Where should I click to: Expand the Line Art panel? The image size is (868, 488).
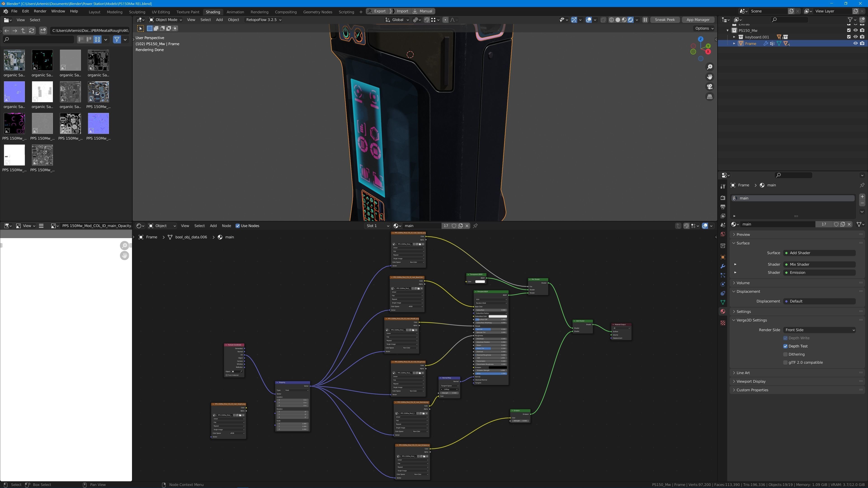coord(743,373)
